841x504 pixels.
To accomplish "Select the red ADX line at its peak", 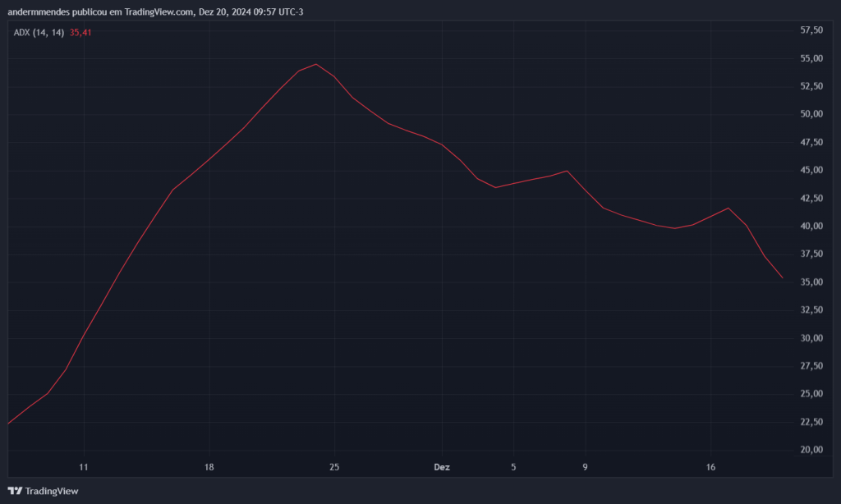I will [315, 64].
